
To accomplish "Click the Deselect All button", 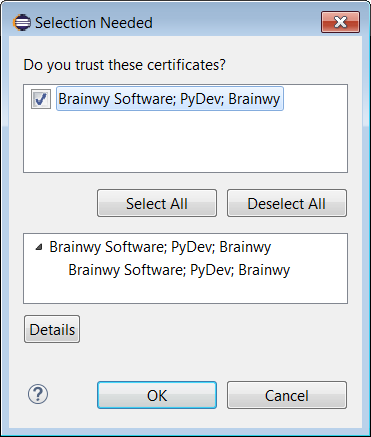I will (x=287, y=203).
